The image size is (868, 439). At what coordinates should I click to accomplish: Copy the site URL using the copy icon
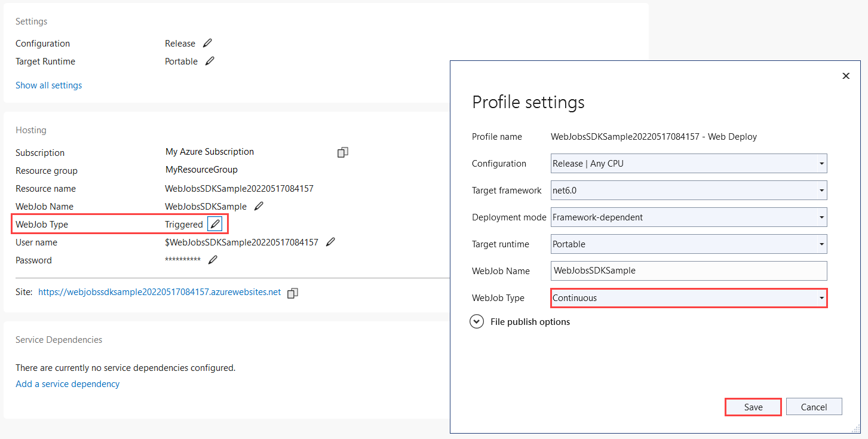coord(293,293)
